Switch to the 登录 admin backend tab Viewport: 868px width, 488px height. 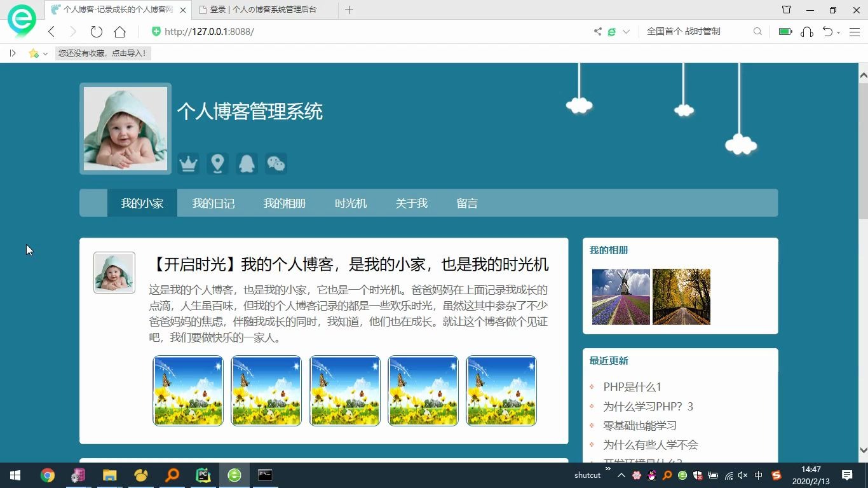click(x=264, y=10)
